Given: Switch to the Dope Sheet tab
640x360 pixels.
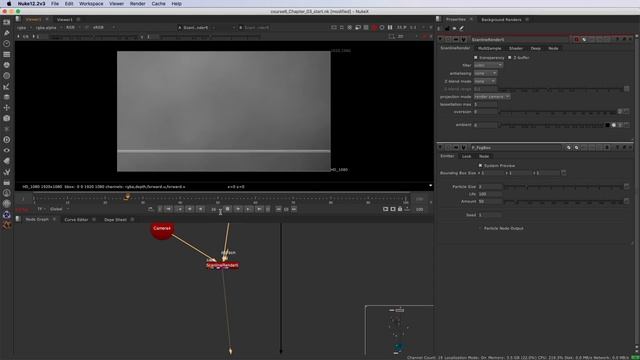Looking at the screenshot, I should [115, 220].
